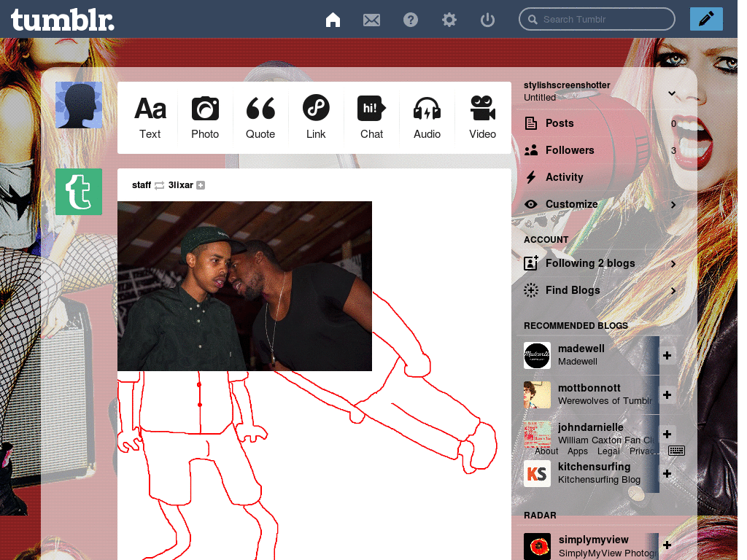This screenshot has width=747, height=560.
Task: Click the Customize eye icon
Action: tap(531, 204)
